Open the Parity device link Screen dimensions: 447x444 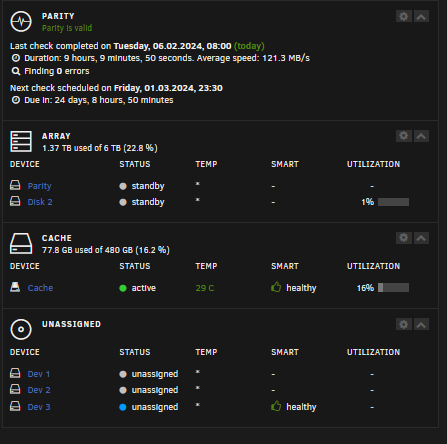39,186
